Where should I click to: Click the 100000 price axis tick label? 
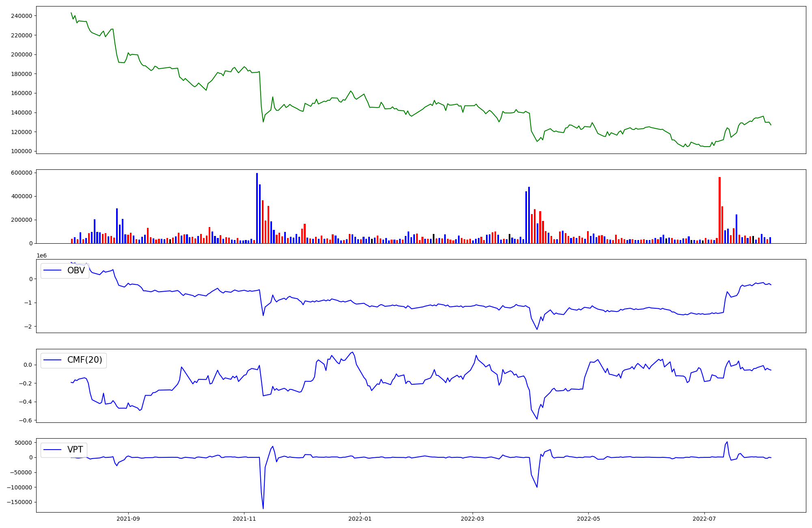pyautogui.click(x=22, y=151)
